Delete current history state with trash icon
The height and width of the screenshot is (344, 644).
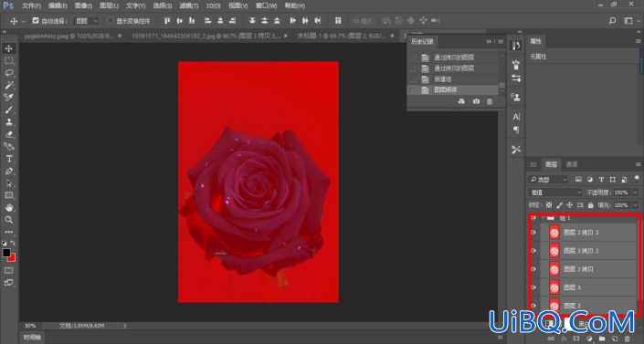490,101
